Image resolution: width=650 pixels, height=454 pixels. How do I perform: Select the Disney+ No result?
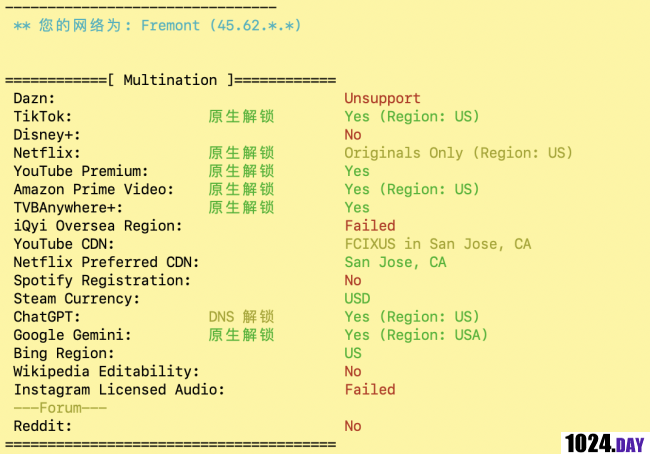point(353,135)
